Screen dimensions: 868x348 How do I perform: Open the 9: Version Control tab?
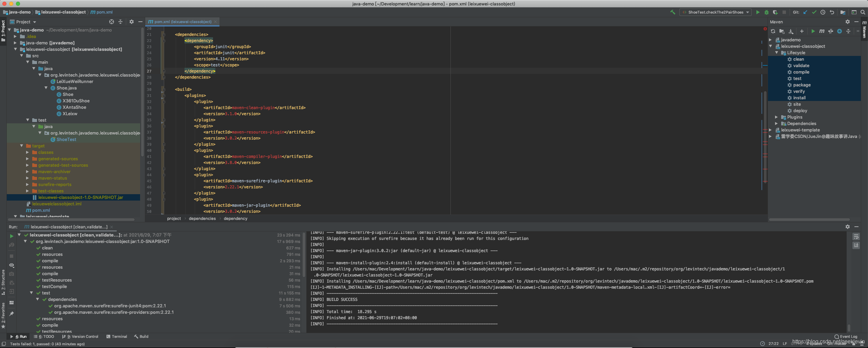[80, 336]
